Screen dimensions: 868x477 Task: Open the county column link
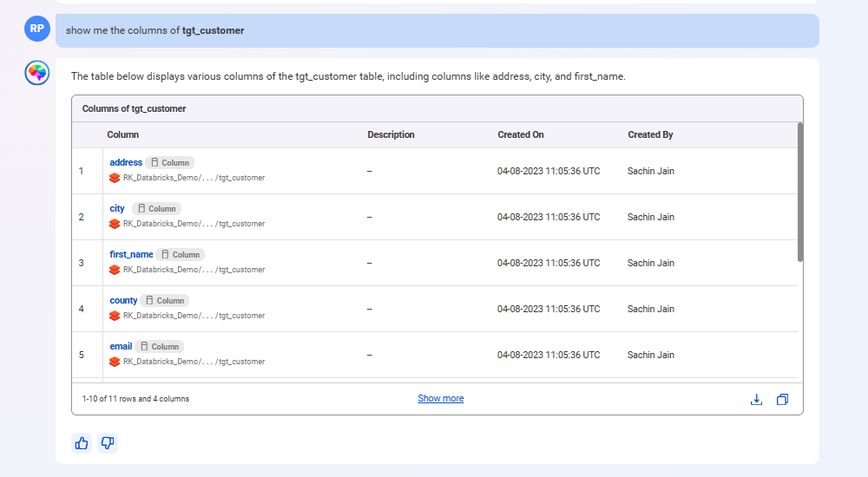[x=123, y=300]
